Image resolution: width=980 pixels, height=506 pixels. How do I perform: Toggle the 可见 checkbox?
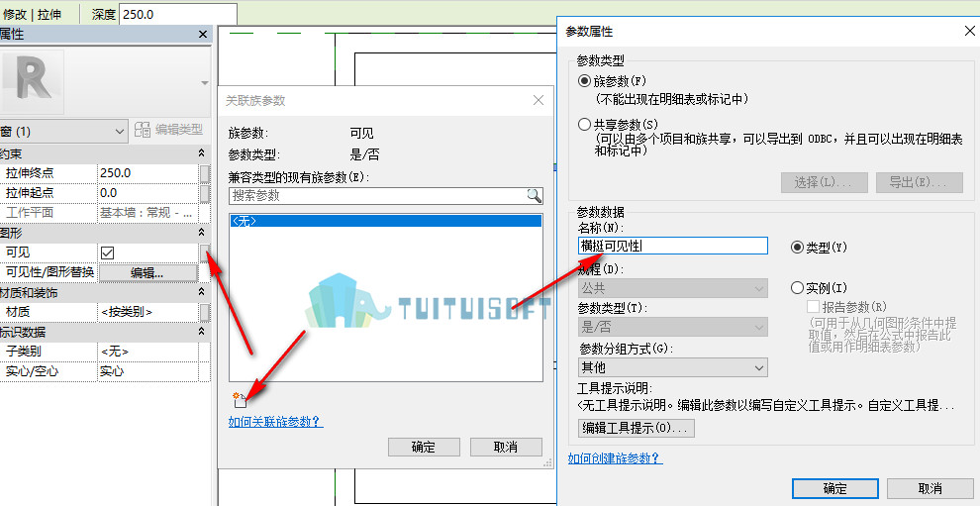pos(108,253)
